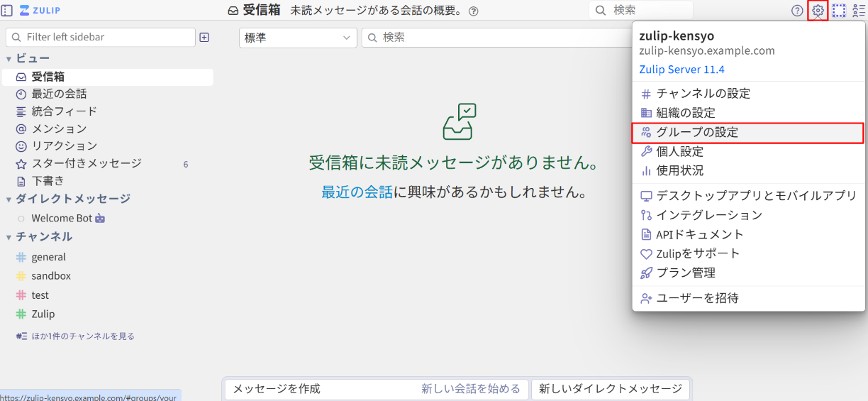The height and width of the screenshot is (401, 868).
Task: Toggle the user list icon
Action: pyautogui.click(x=859, y=11)
